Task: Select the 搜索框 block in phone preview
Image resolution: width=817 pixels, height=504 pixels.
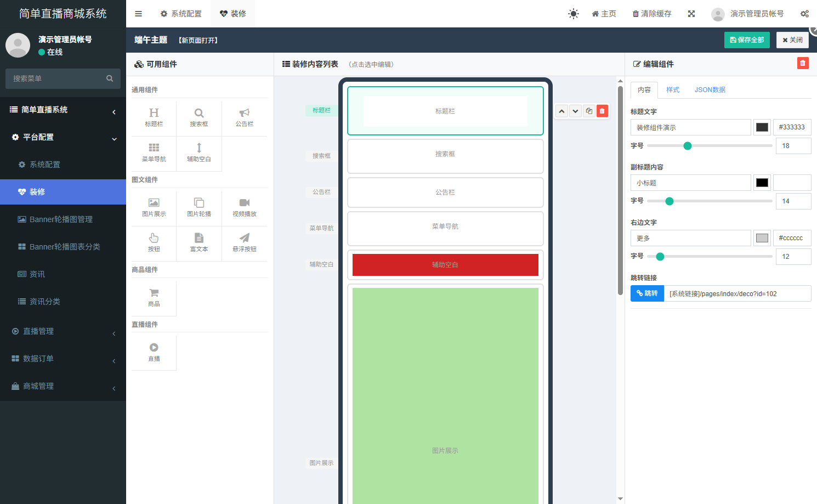Action: (x=445, y=156)
